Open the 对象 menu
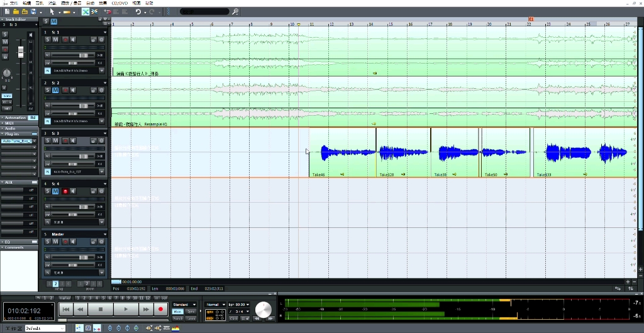Image resolution: width=644 pixels, height=333 pixels. 52,3
